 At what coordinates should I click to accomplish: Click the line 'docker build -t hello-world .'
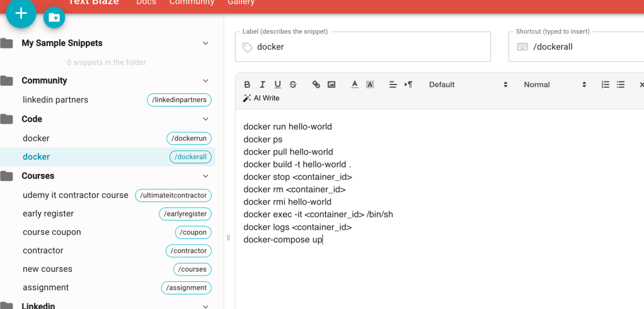(297, 165)
